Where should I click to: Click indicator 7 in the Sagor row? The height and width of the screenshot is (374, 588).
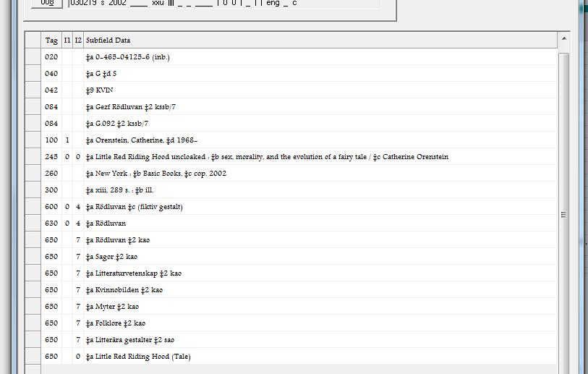(78, 257)
